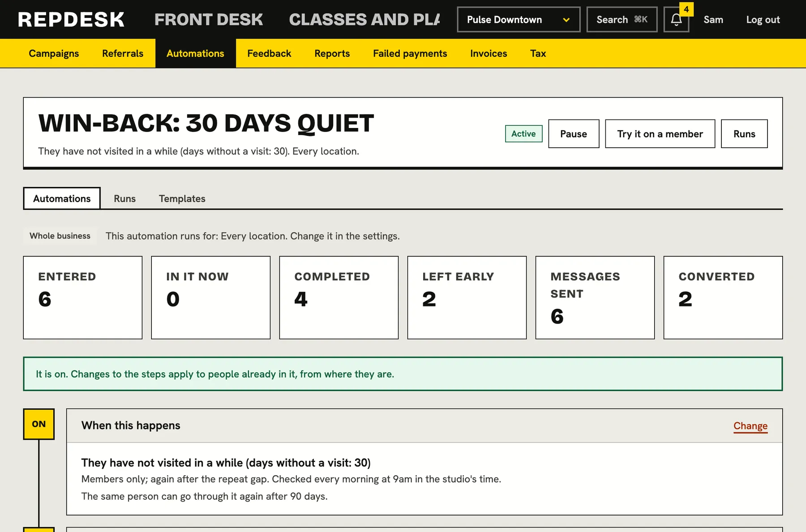Image resolution: width=806 pixels, height=532 pixels.
Task: Click Log out
Action: tap(763, 20)
